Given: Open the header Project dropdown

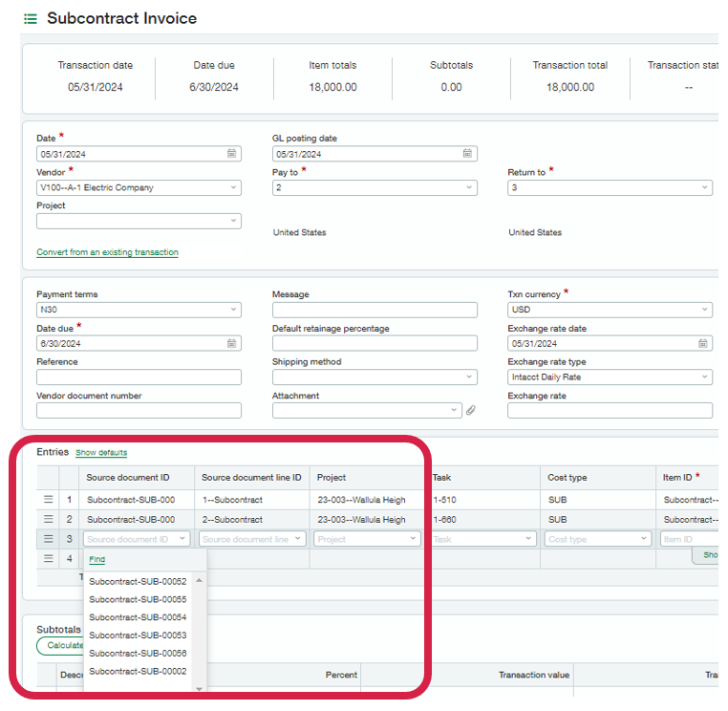Looking at the screenshot, I should [x=233, y=221].
